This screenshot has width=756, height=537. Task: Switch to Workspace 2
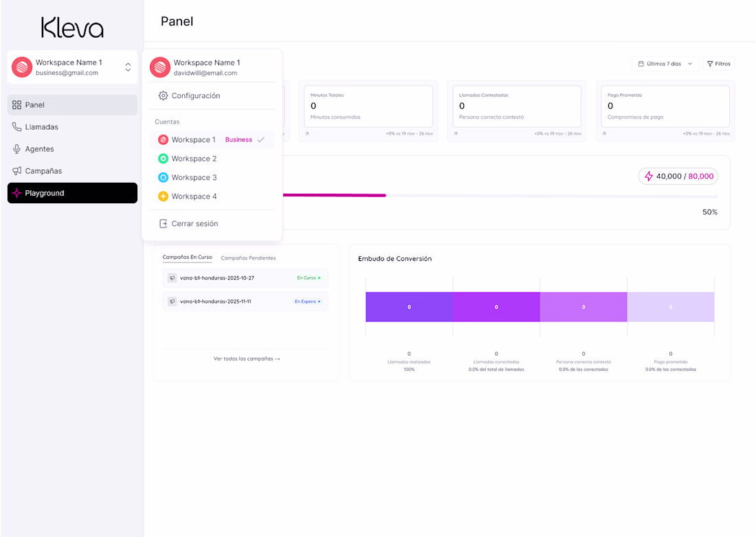tap(212, 159)
